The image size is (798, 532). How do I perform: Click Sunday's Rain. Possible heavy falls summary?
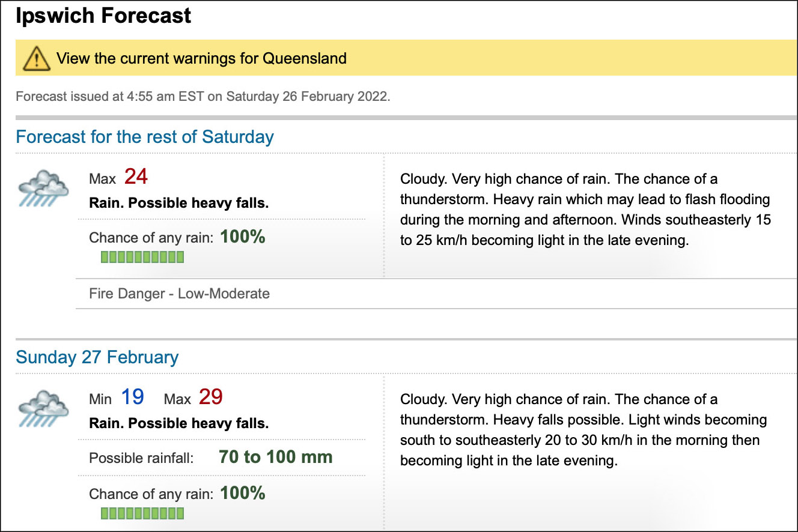coord(178,423)
